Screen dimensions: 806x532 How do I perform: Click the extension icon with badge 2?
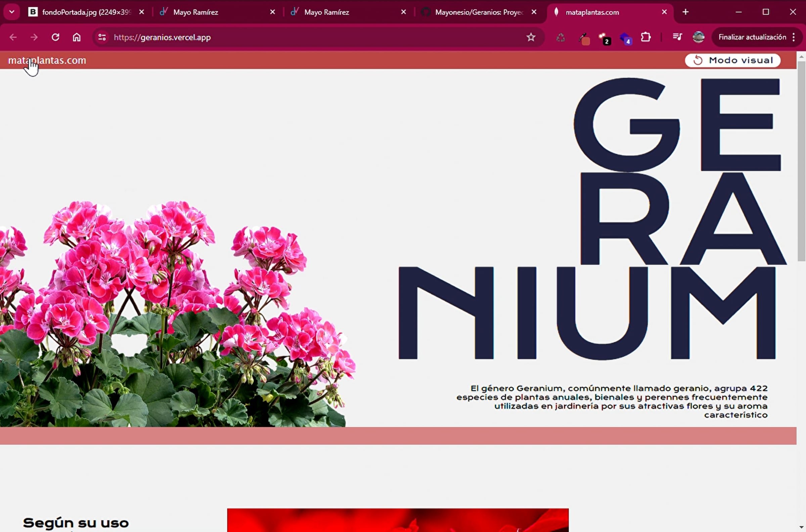[x=604, y=38]
